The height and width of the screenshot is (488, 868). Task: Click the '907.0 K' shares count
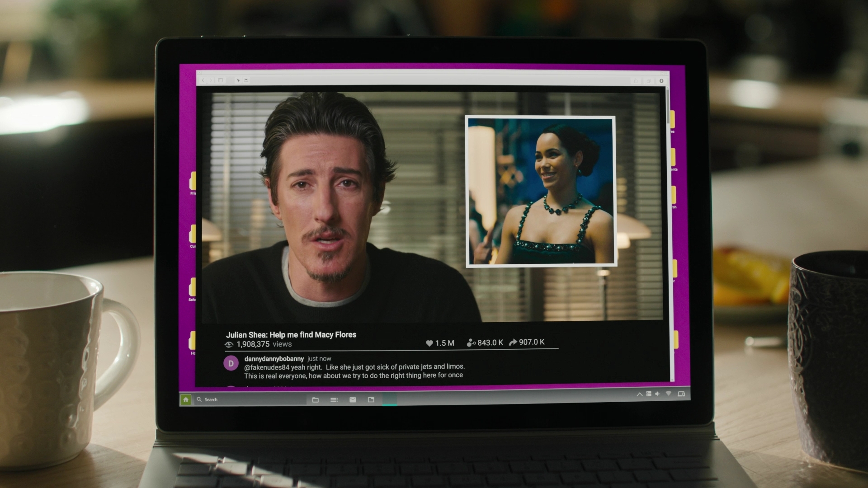click(532, 342)
